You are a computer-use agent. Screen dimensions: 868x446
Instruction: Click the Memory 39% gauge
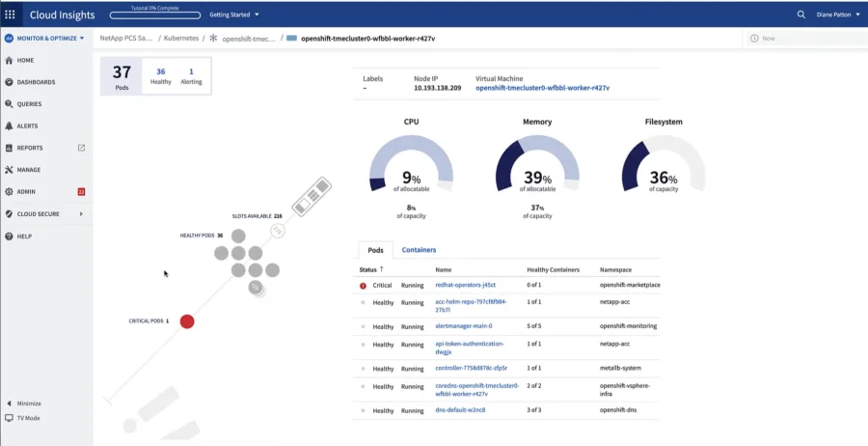537,163
